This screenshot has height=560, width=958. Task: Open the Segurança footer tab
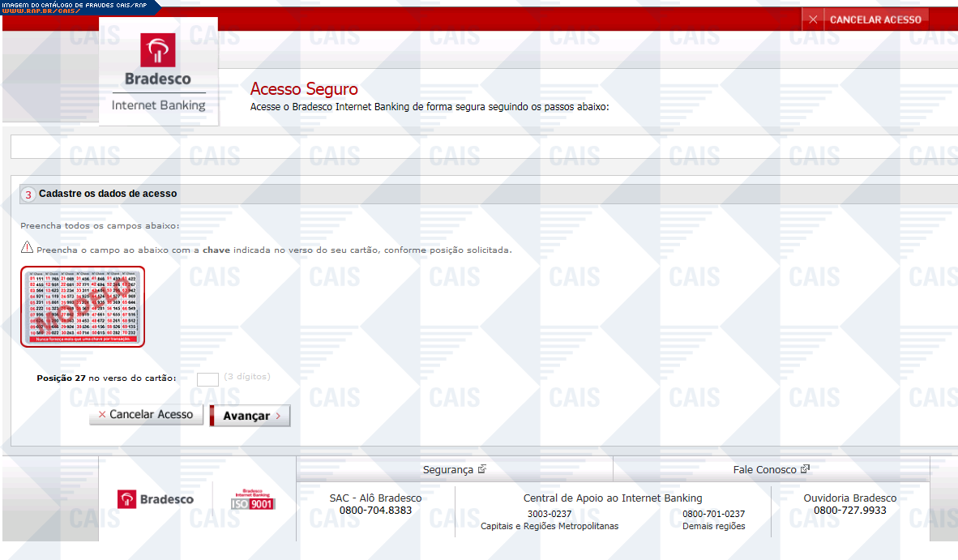447,470
